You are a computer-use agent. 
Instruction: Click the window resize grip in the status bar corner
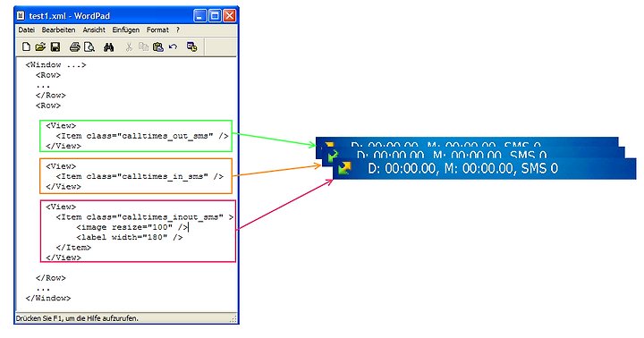click(x=233, y=318)
